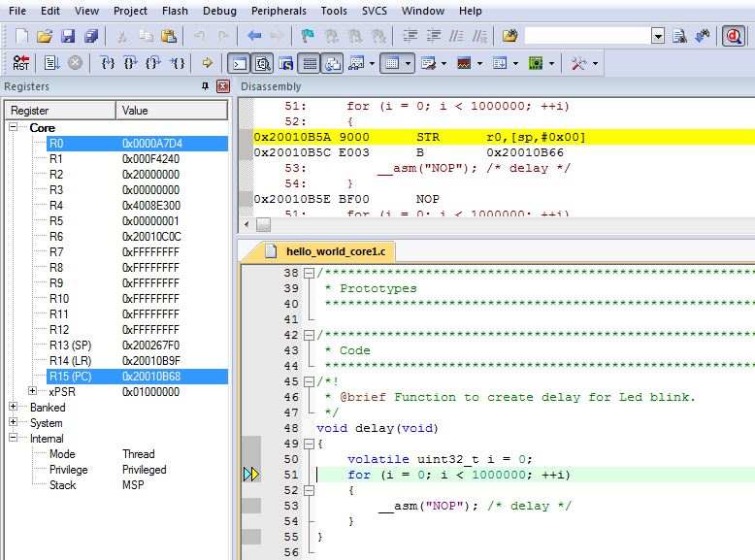This screenshot has height=560, width=755.
Task: Toggle the Disassembly Window button
Action: coord(262,63)
